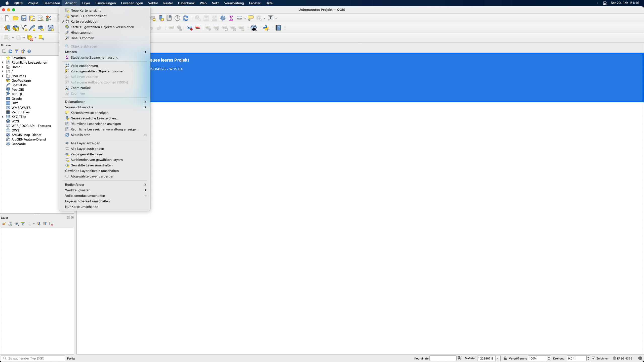Screen dimensions: 644x362
Task: Select the Abgewählte Layer verbergen icon
Action: [x=67, y=176]
